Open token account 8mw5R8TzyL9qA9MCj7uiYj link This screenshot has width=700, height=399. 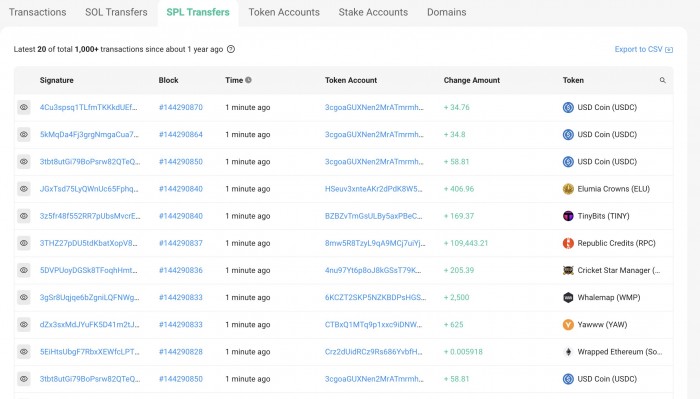click(375, 243)
